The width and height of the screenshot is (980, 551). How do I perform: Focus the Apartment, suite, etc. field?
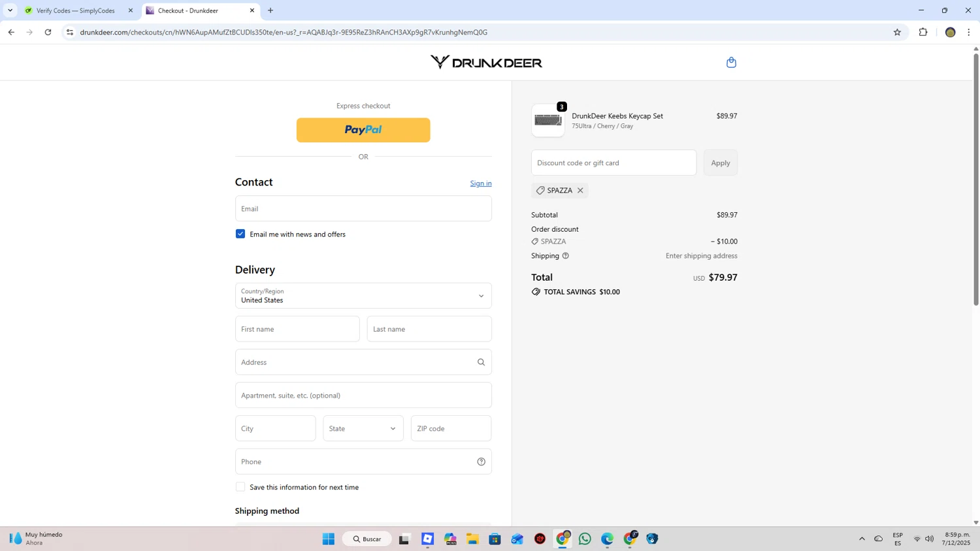(x=363, y=396)
